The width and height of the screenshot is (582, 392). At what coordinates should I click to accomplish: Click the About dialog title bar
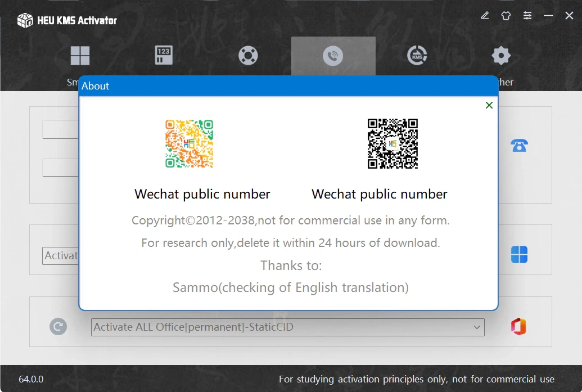288,85
